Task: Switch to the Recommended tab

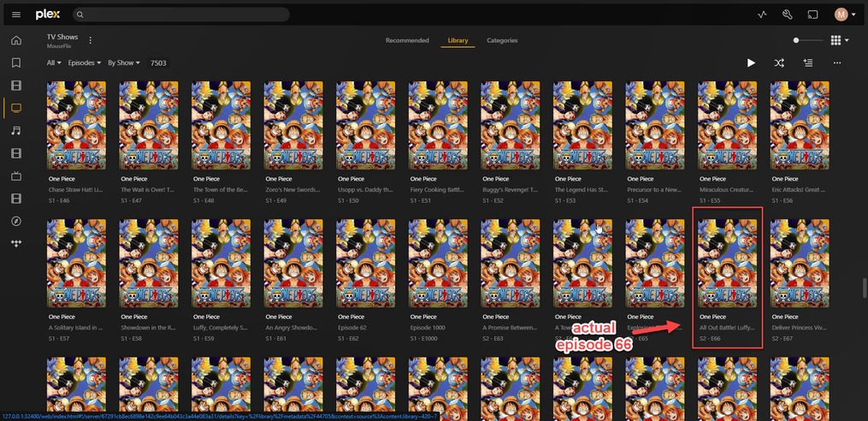Action: pyautogui.click(x=407, y=40)
